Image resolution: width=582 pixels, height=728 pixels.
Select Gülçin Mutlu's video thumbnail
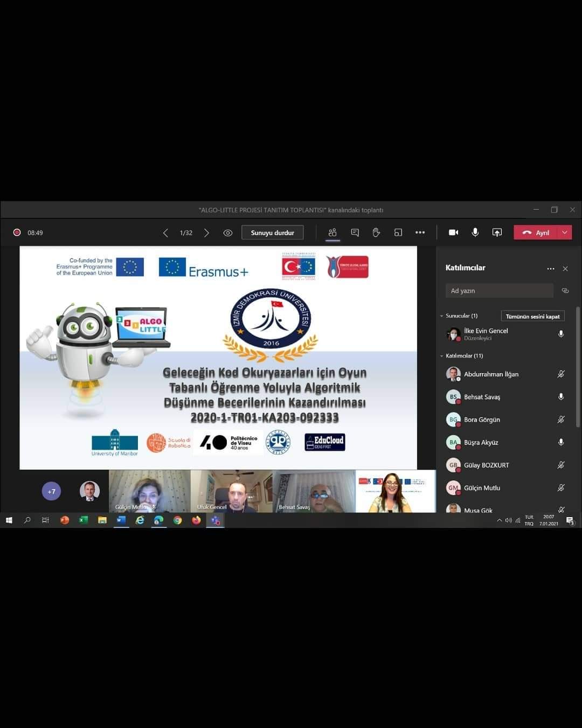(x=149, y=491)
